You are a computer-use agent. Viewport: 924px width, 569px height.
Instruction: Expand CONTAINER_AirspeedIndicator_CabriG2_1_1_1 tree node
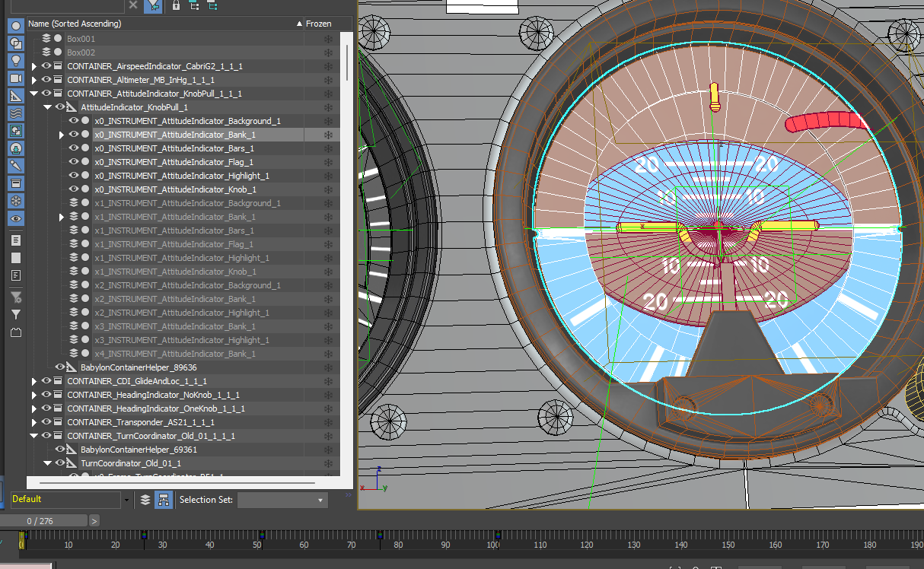[34, 66]
